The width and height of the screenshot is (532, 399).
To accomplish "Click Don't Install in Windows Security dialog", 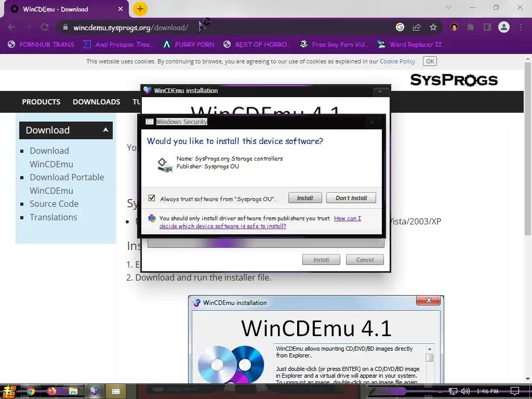I will point(351,198).
